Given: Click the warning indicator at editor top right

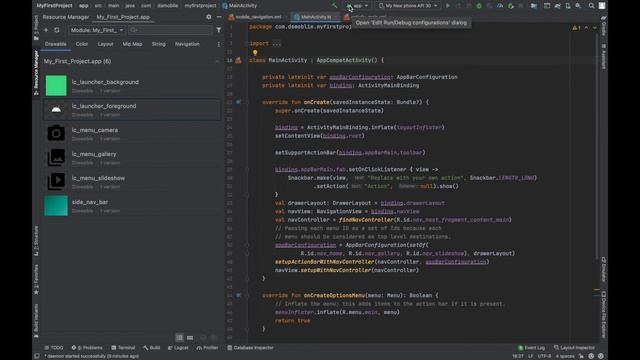Looking at the screenshot, I should 576,28.
